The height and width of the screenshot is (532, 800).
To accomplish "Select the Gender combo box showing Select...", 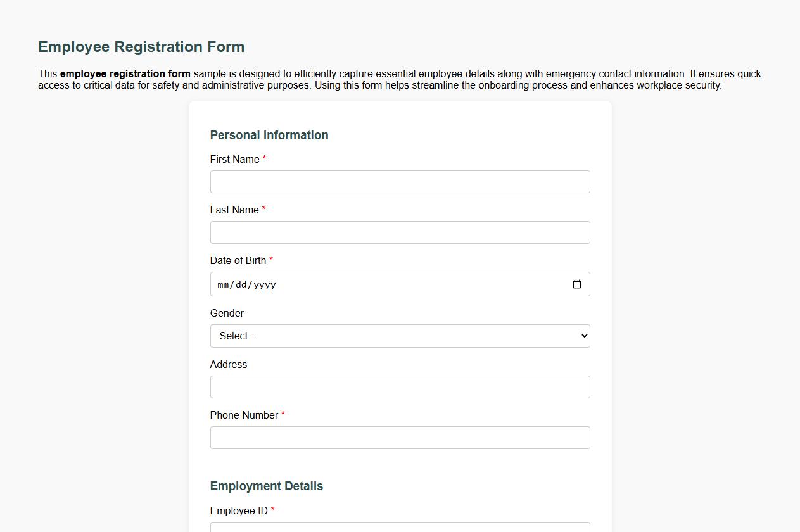I will click(400, 336).
